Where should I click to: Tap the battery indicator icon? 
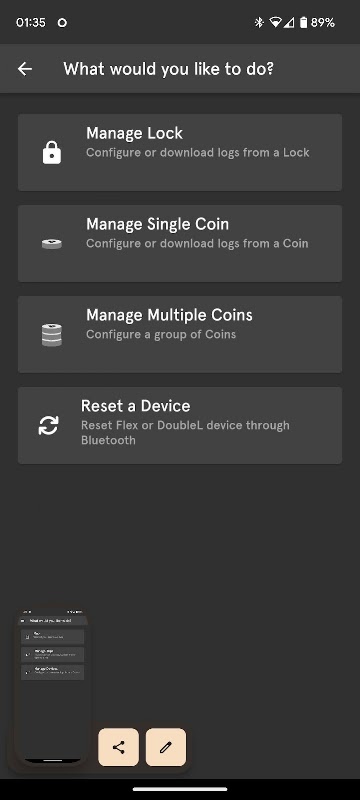303,22
